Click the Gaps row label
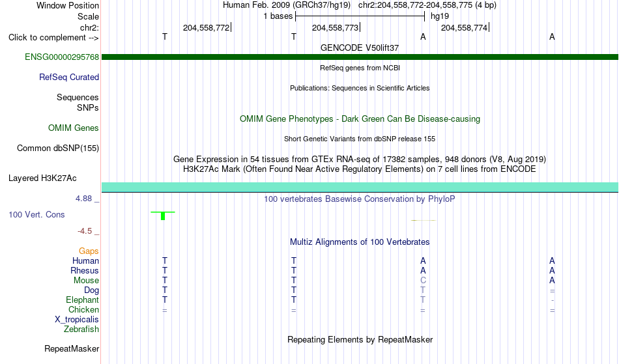The width and height of the screenshot is (619, 364). pos(89,251)
